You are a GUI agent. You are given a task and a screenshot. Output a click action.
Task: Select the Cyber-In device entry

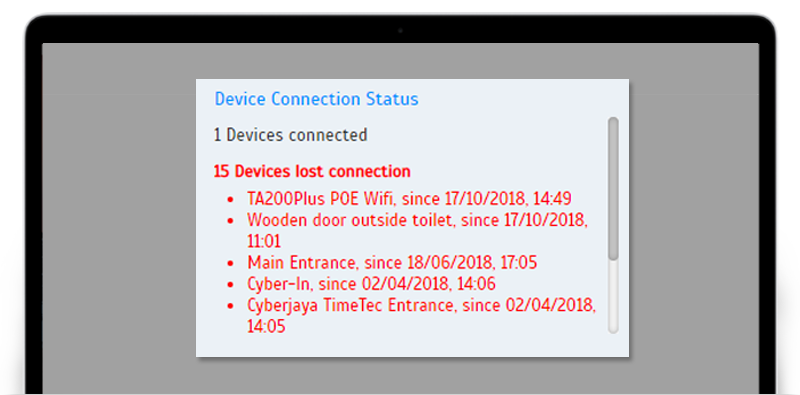click(x=371, y=284)
